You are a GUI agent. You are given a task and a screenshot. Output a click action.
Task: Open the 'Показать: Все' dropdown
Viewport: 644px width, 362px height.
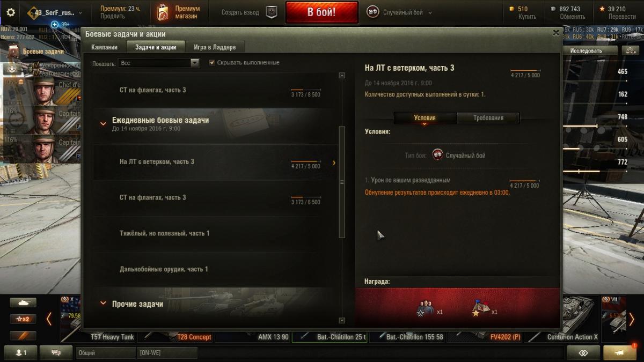coord(159,63)
